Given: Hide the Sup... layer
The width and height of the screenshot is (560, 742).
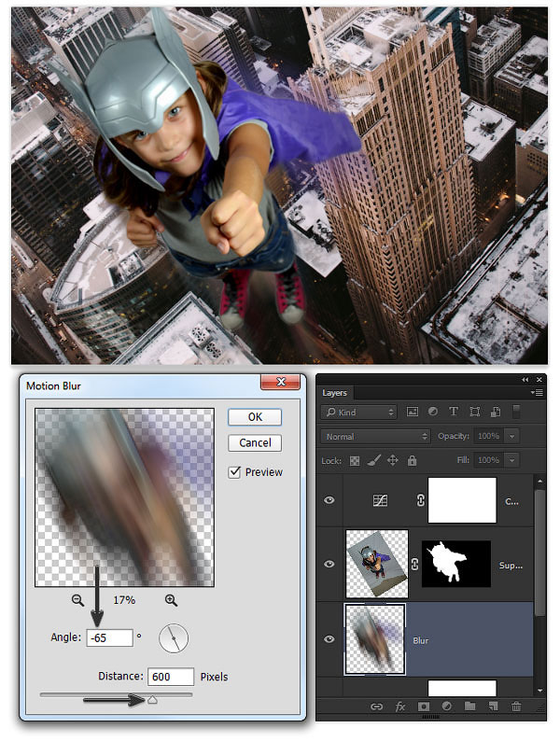Looking at the screenshot, I should [329, 564].
